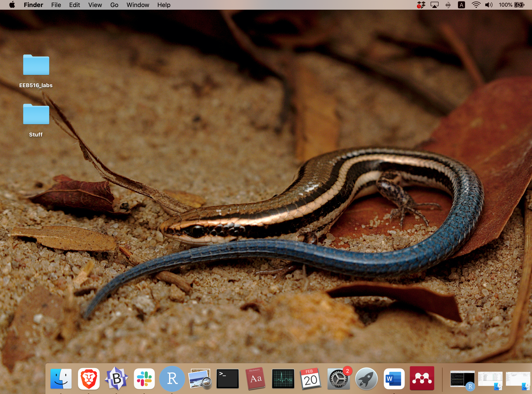
Task: Launch BBEdit from the dock
Action: click(116, 379)
